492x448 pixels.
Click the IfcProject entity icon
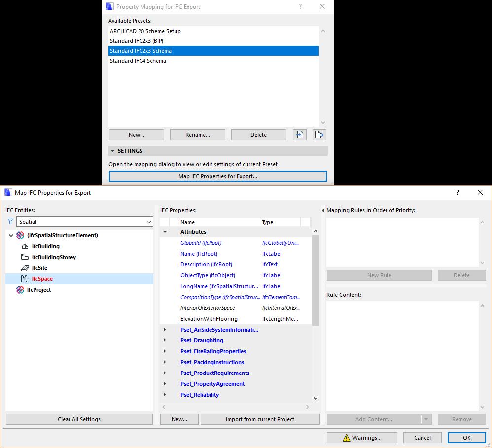[20, 290]
